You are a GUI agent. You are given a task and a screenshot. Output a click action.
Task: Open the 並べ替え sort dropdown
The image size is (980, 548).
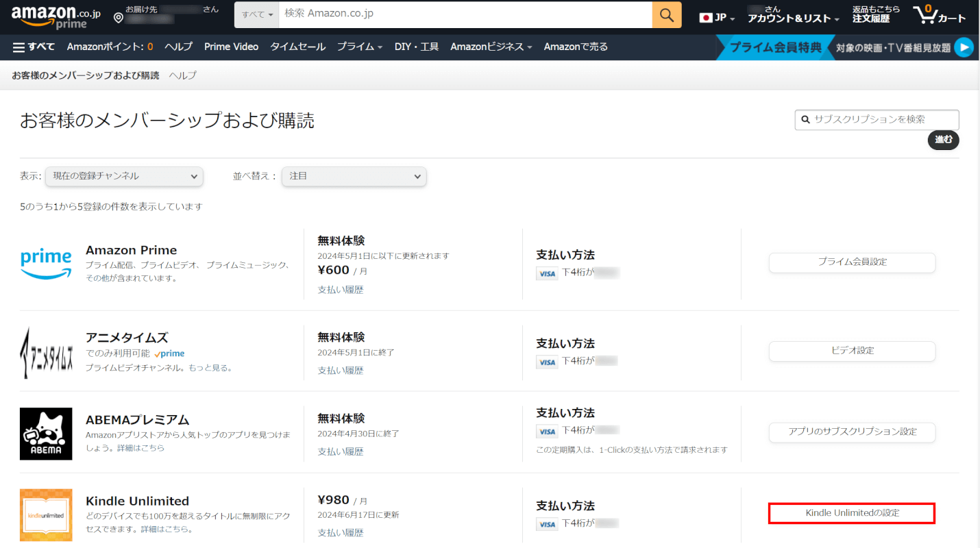click(354, 176)
